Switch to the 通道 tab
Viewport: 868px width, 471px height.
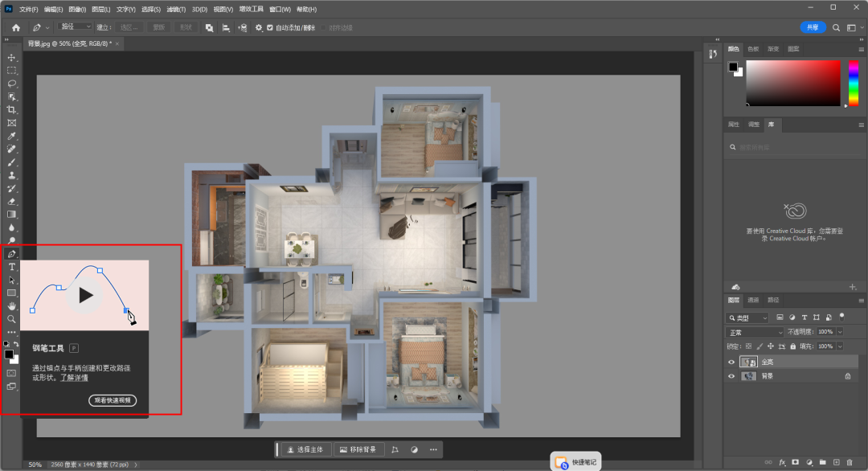click(753, 301)
